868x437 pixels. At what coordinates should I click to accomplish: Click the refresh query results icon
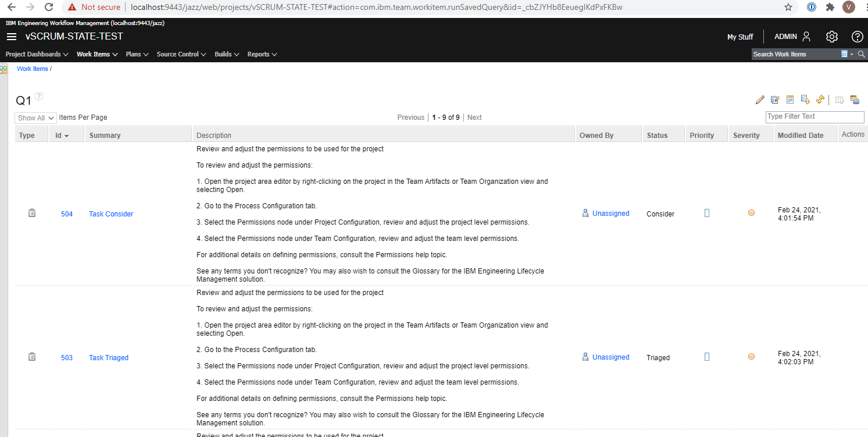coord(820,100)
